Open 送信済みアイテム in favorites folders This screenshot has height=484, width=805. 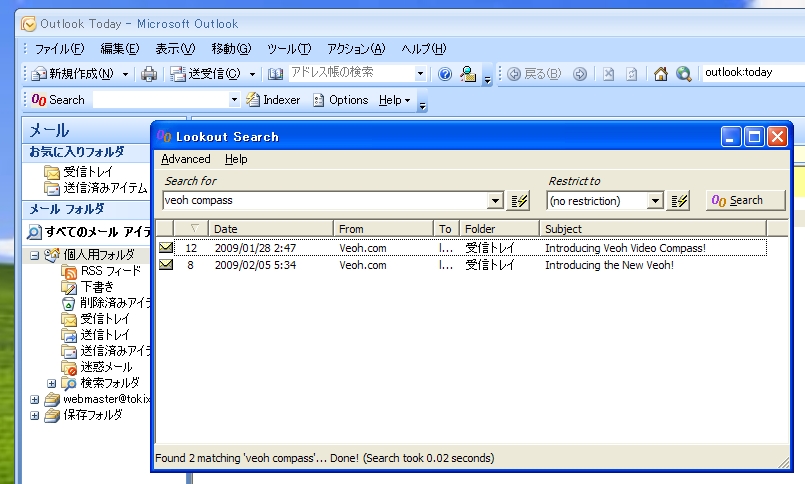click(x=96, y=188)
